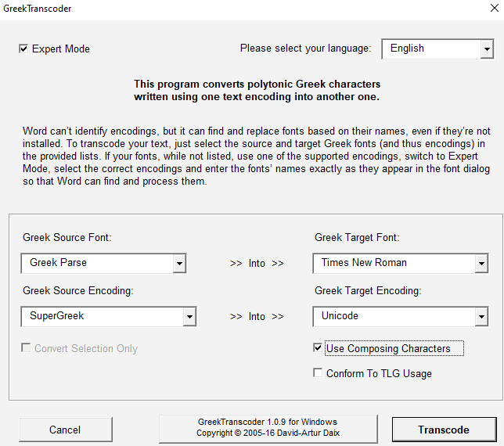Screen dimensions: 504x446
Task: Expand the Greek Target Font dropdown arrow
Action: click(x=481, y=264)
